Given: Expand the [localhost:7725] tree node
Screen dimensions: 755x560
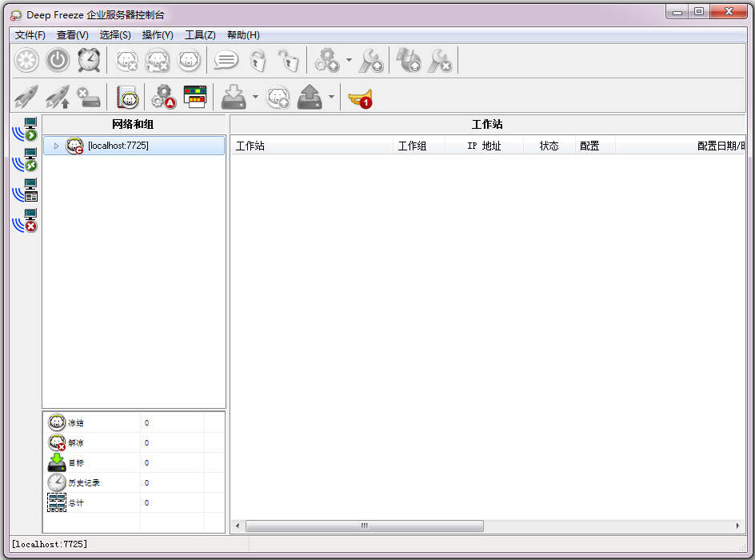Looking at the screenshot, I should pyautogui.click(x=56, y=146).
